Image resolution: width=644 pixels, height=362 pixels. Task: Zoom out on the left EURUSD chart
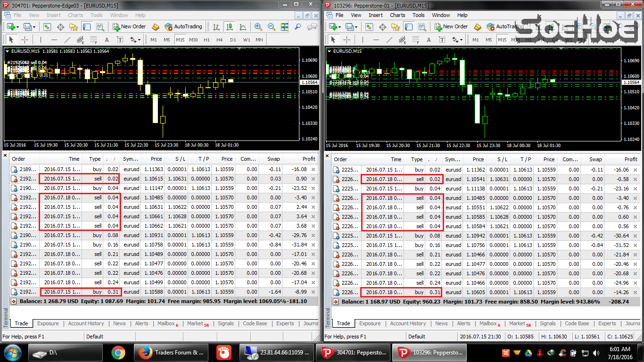[x=272, y=27]
